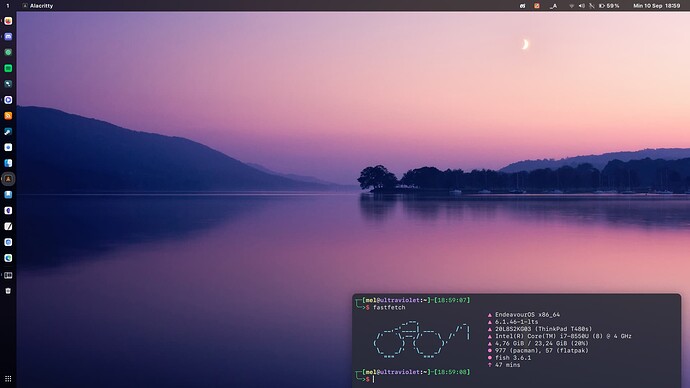Open the round green dock app
690x388 pixels.
coord(8,52)
